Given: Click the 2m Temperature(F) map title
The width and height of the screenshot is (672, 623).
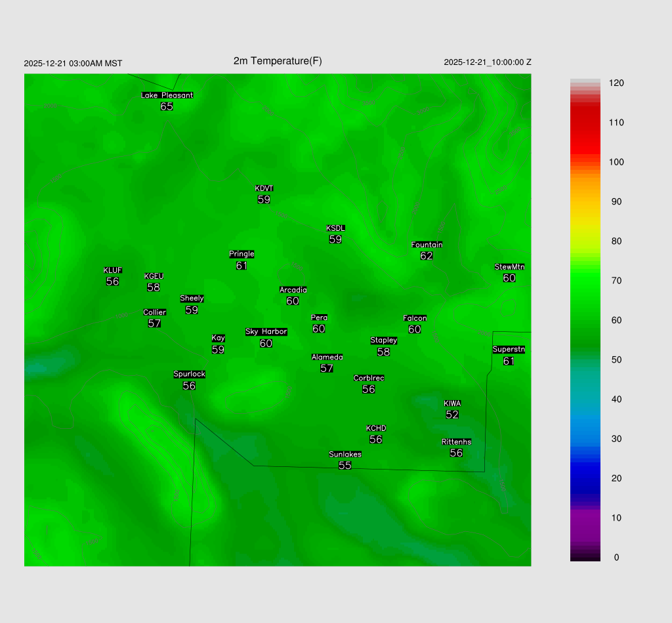Looking at the screenshot, I should tap(278, 61).
